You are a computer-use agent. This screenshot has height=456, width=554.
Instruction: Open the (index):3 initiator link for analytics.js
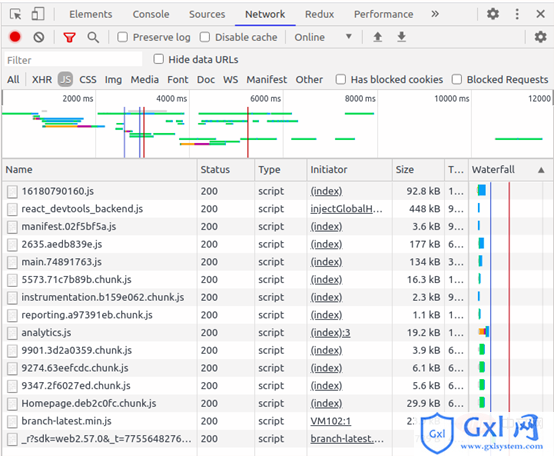tap(330, 333)
